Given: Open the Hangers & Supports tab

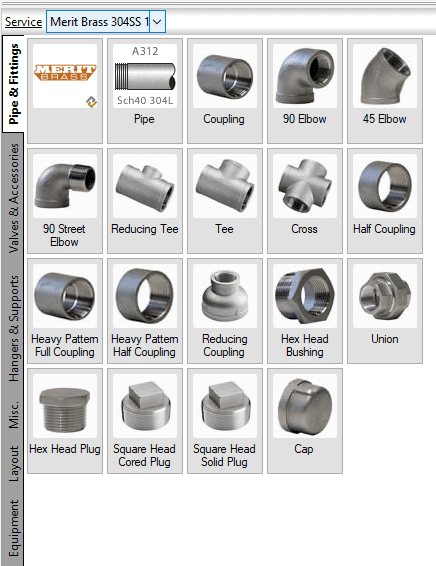Looking at the screenshot, I should [13, 328].
